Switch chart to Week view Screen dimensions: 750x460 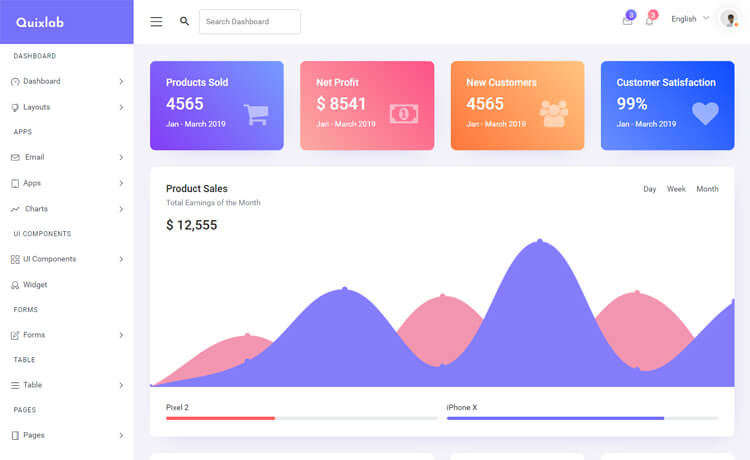pyautogui.click(x=676, y=189)
